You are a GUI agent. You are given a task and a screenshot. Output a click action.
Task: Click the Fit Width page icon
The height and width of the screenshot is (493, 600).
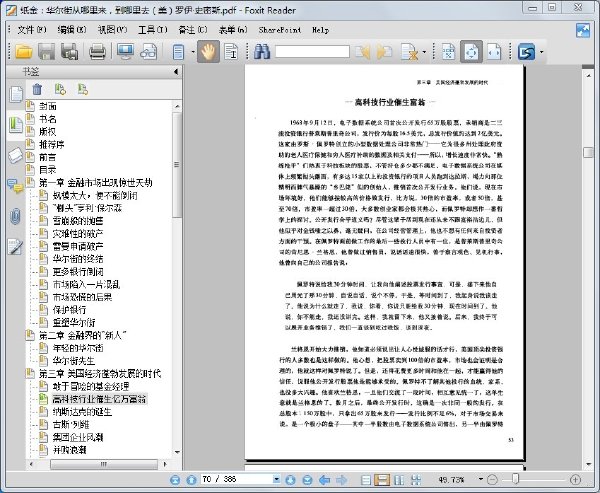[x=494, y=51]
